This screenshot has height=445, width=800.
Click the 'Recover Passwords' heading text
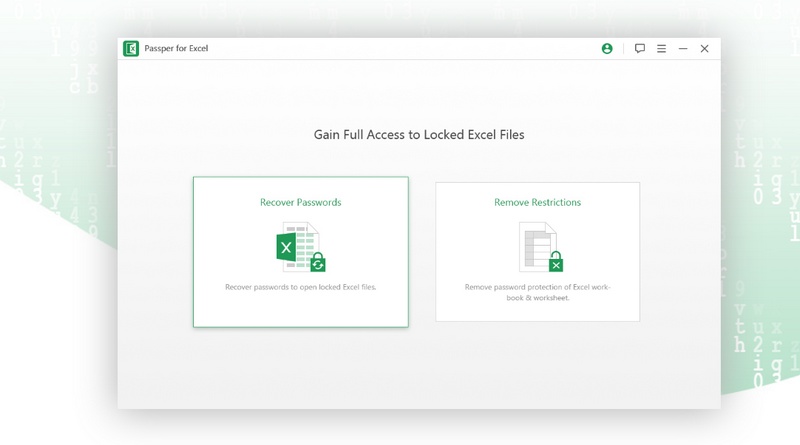click(301, 202)
